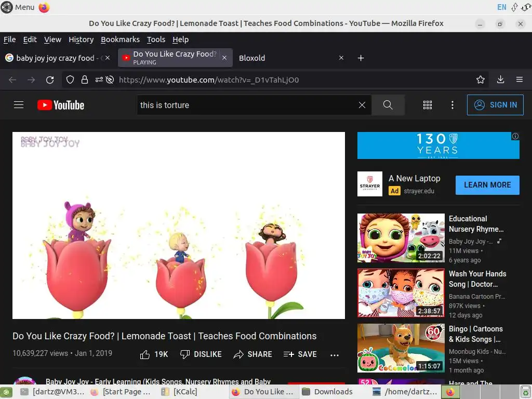
Task: Launch Firefox from top panel icon
Action: [44, 7]
